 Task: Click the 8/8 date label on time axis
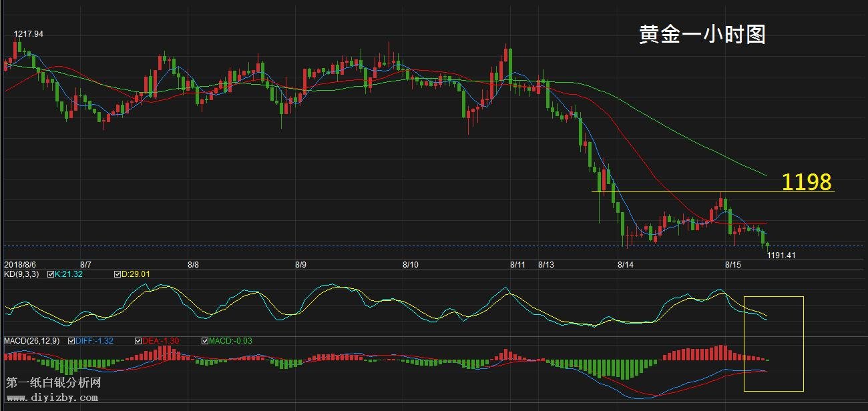click(x=193, y=265)
